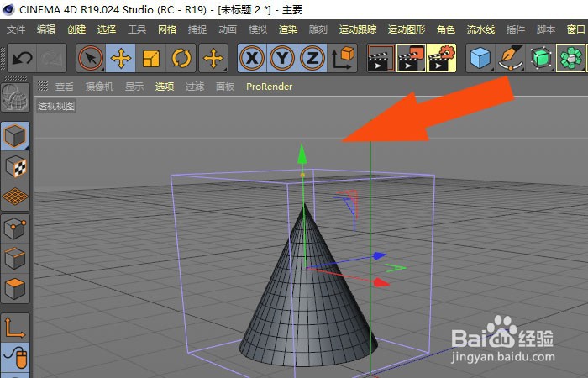Viewport: 588px width, 378px height.
Task: Open Edit Render Settings gear clapperboard
Action: tap(441, 58)
